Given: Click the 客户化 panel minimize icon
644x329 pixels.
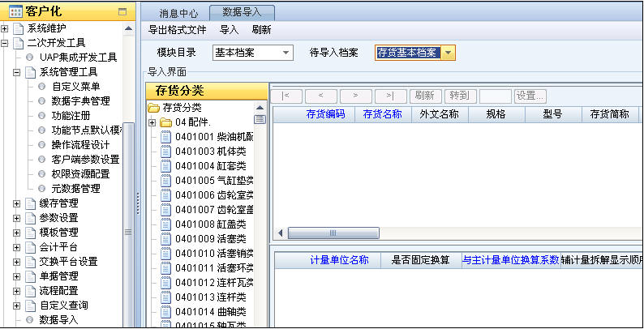Looking at the screenshot, I should [x=122, y=11].
